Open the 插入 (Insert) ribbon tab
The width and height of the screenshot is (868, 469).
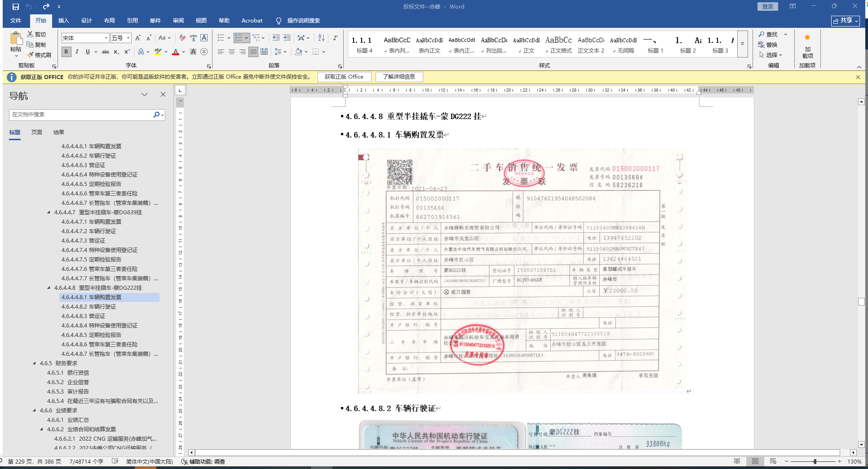click(x=63, y=21)
